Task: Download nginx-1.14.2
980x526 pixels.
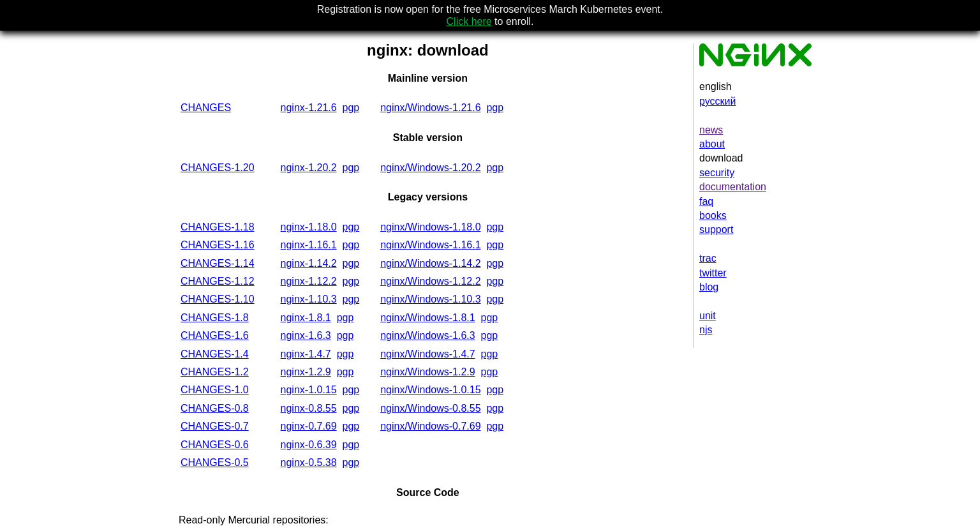Action: 308,264
